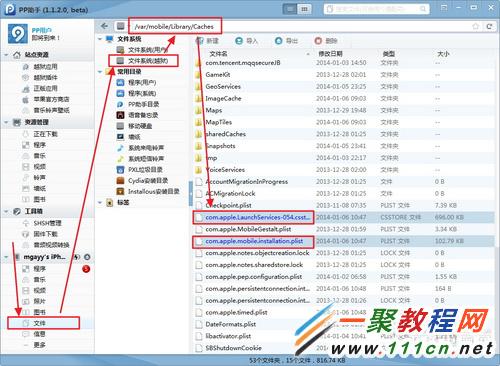Sort by the 文件名 column header
The width and height of the screenshot is (500, 366).
pos(218,54)
